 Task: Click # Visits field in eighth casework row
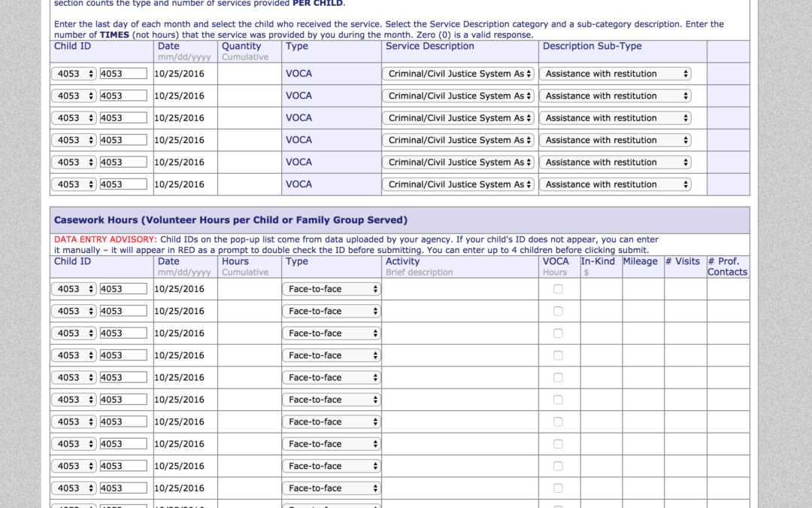[685, 444]
